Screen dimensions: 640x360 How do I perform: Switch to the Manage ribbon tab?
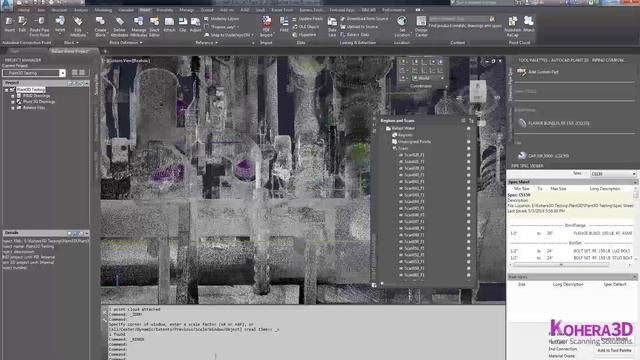click(187, 10)
